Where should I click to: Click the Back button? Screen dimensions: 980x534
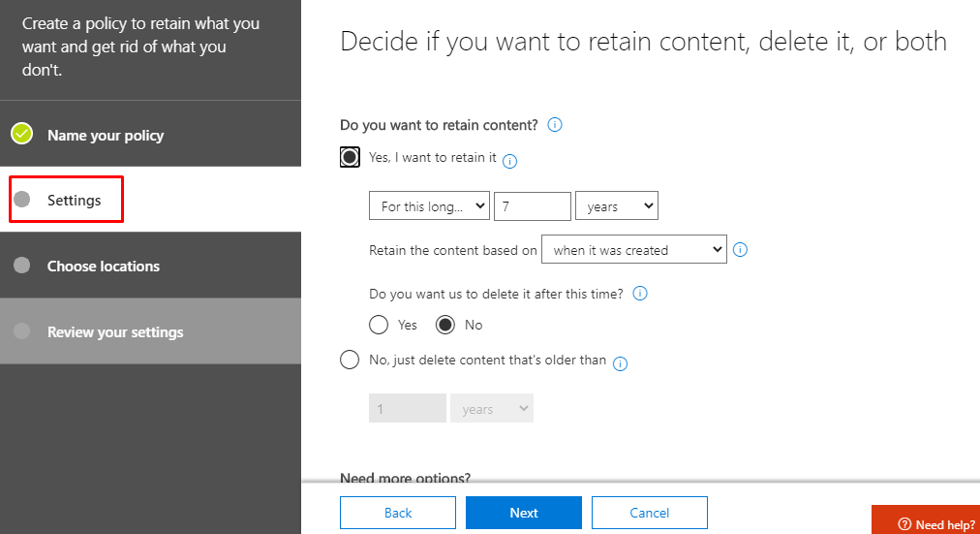[398, 513]
